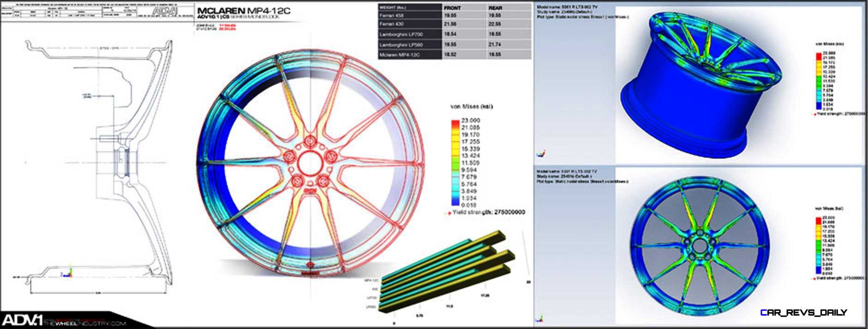Click the LP560 label on the bar chart

click(x=371, y=307)
